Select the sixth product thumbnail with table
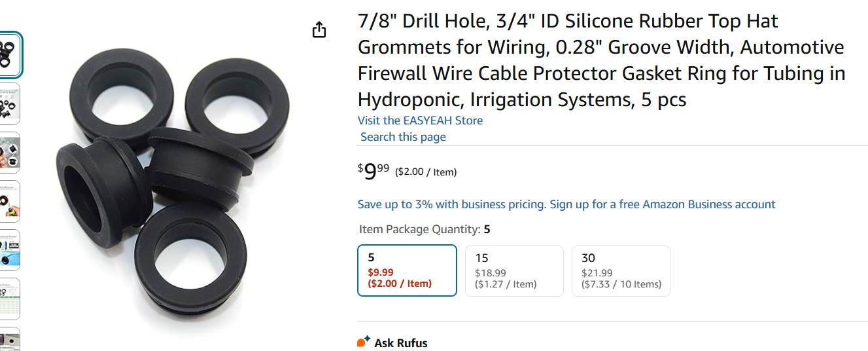 [x=10, y=299]
